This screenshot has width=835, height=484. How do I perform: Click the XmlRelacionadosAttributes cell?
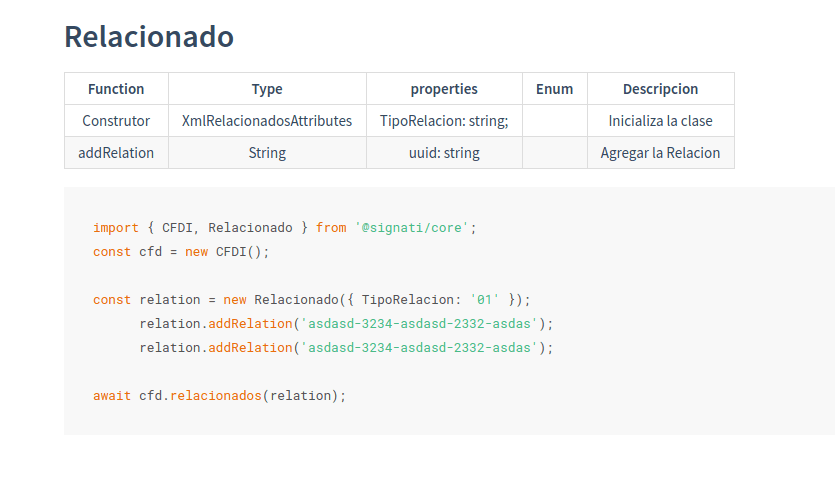267,121
